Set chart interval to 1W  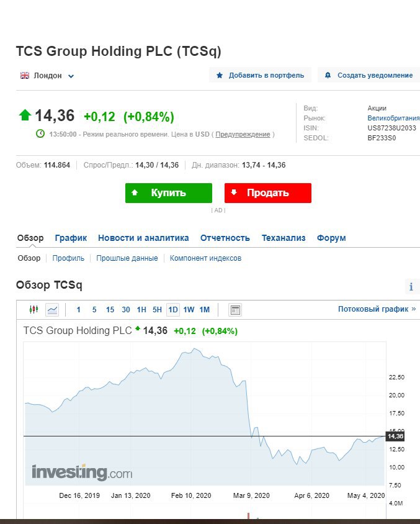coord(189,310)
